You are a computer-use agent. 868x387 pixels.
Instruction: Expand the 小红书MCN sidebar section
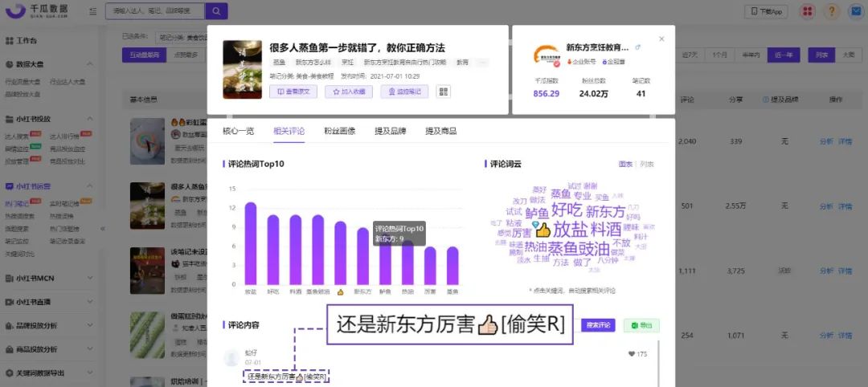coord(90,278)
